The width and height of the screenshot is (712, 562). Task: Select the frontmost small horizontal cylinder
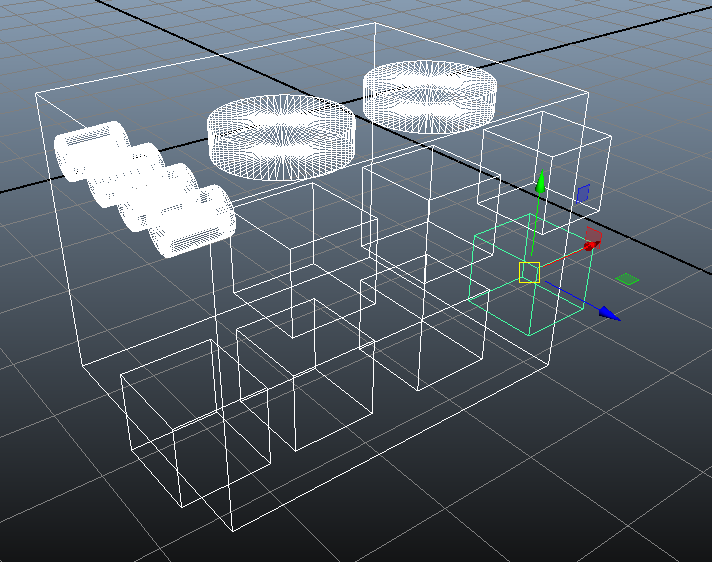(x=193, y=221)
